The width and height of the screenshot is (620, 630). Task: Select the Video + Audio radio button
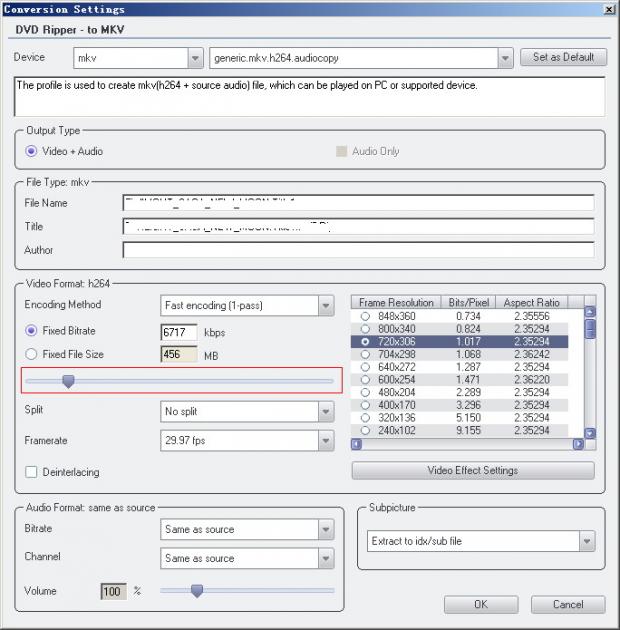tap(32, 151)
